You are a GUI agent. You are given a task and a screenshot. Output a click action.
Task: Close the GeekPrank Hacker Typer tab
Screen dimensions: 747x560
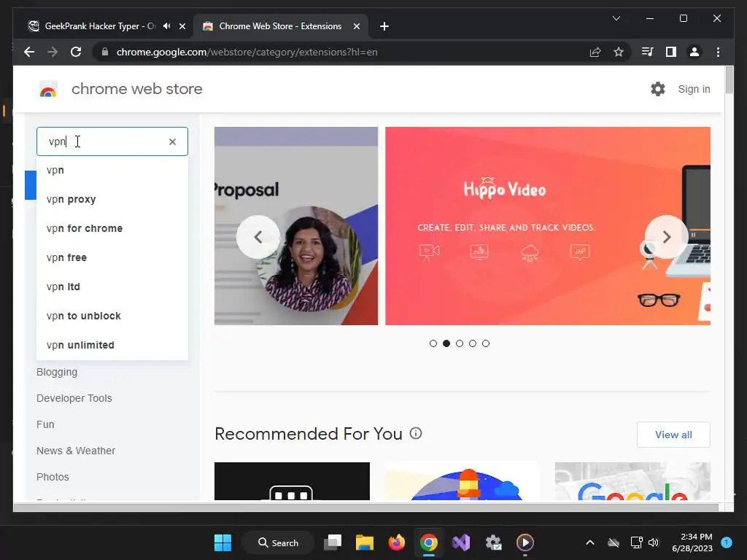(x=182, y=26)
